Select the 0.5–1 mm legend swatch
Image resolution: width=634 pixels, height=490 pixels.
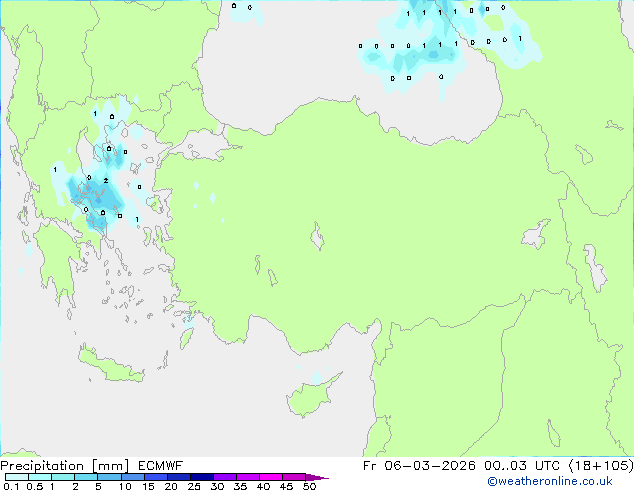click(x=40, y=477)
